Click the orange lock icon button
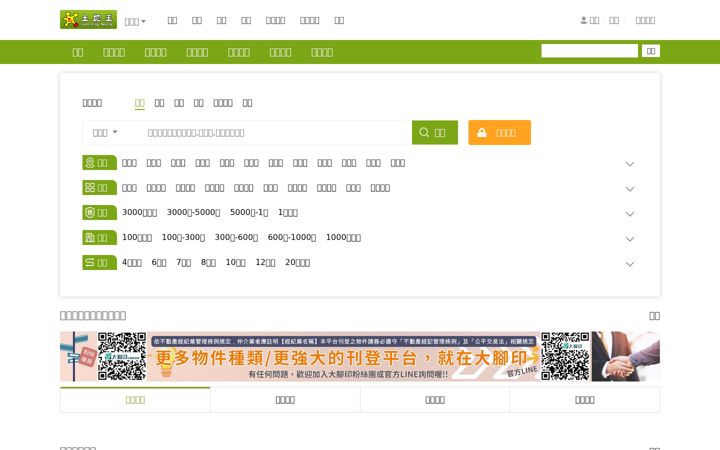Screen dimensions: 720x450 coord(499,133)
